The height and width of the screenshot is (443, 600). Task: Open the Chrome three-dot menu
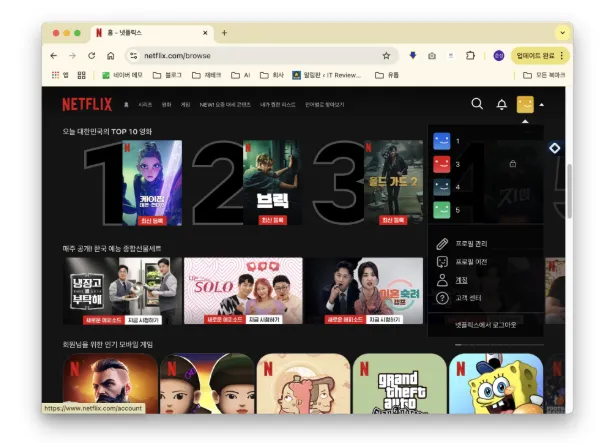(562, 56)
